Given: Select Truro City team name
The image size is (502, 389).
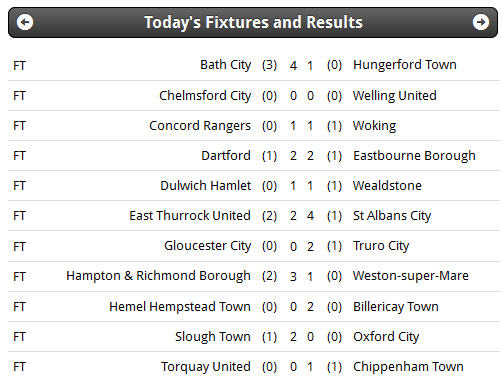Looking at the screenshot, I should click(381, 246).
